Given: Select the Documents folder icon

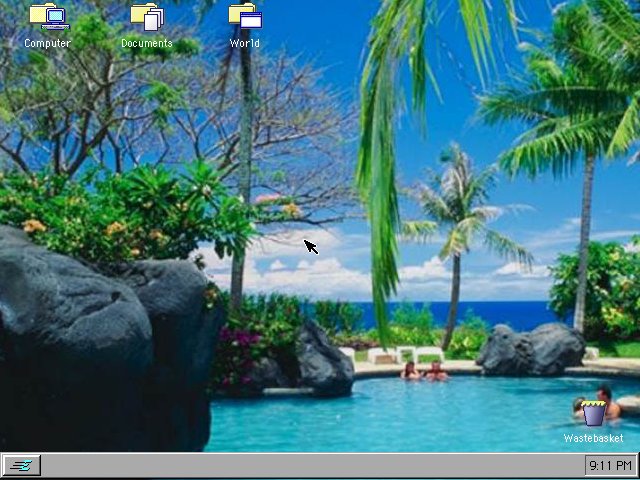Looking at the screenshot, I should click(147, 17).
